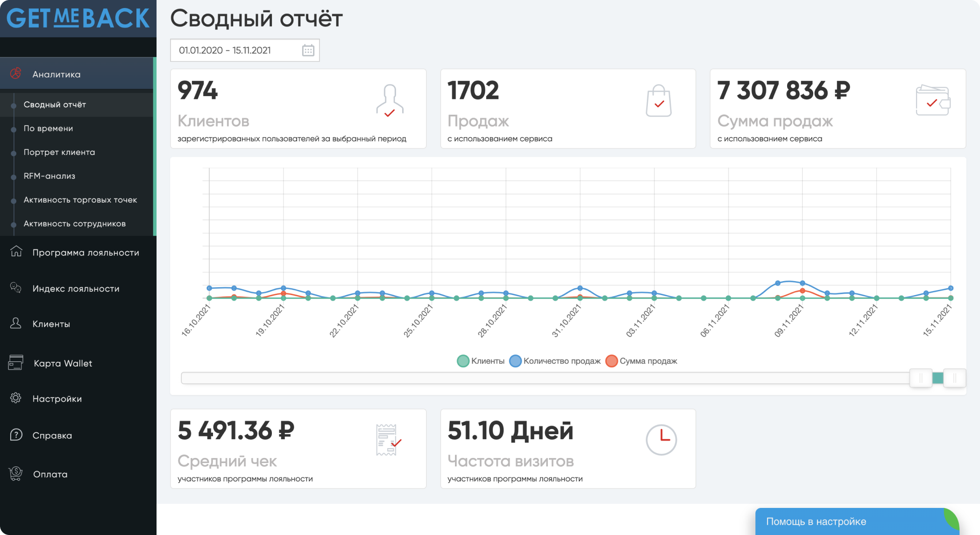Toggle Количество продаж series in legend
This screenshot has height=535, width=980.
point(555,361)
